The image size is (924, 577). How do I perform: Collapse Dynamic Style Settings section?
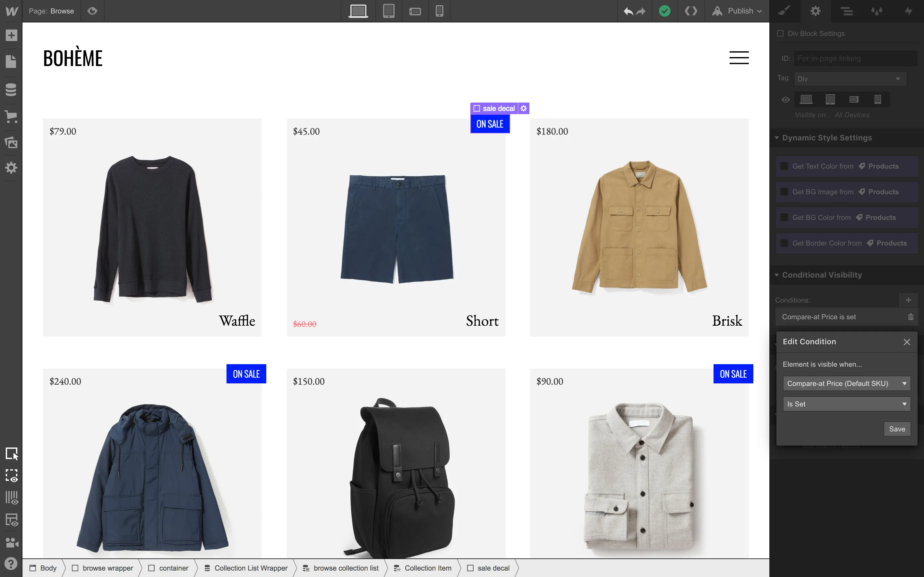(x=777, y=138)
